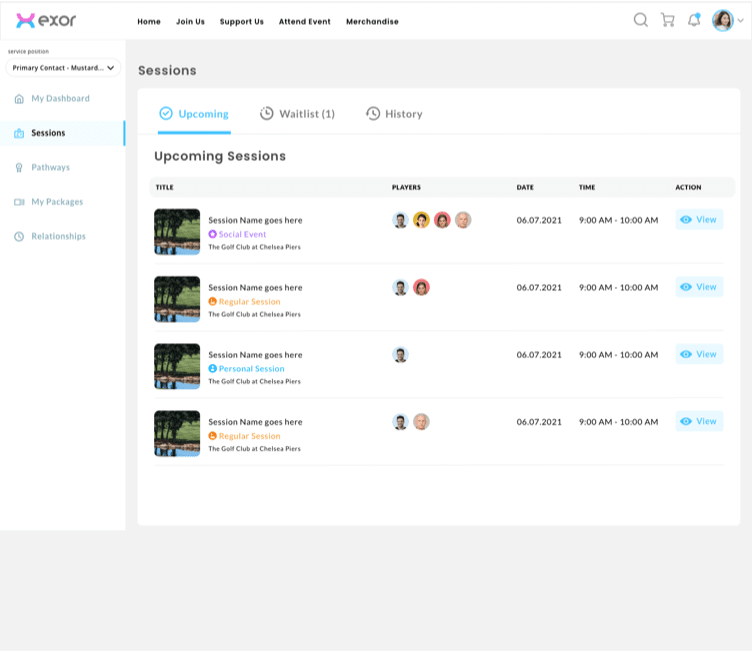752x652 pixels.
Task: Open Relationships in sidebar
Action: click(58, 236)
